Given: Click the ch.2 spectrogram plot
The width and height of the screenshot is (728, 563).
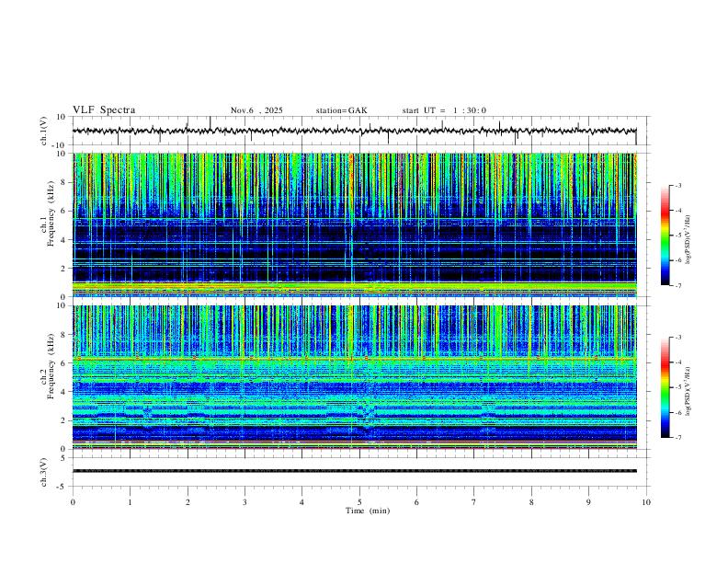Looking at the screenshot, I should (x=355, y=377).
